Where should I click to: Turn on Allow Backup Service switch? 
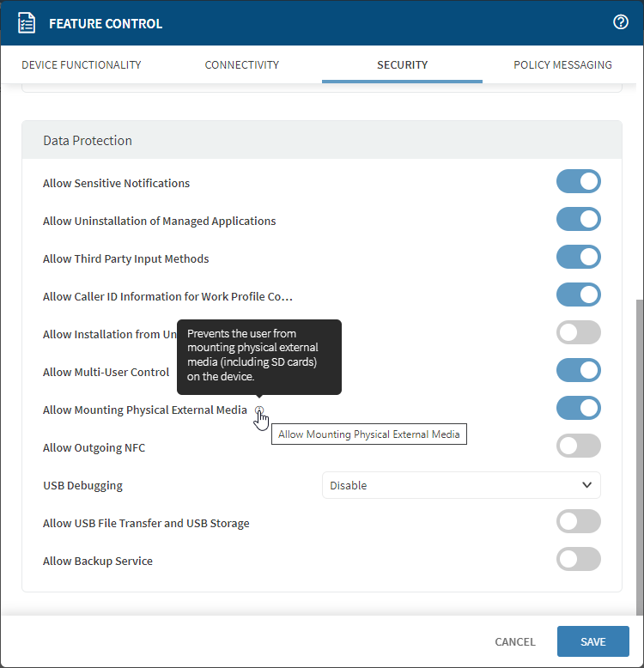(x=579, y=559)
